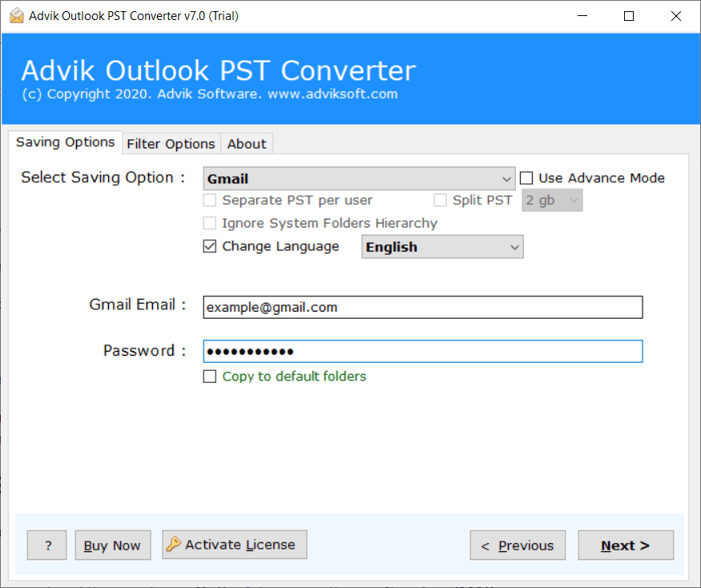
Task: Open the About tab
Action: click(246, 144)
